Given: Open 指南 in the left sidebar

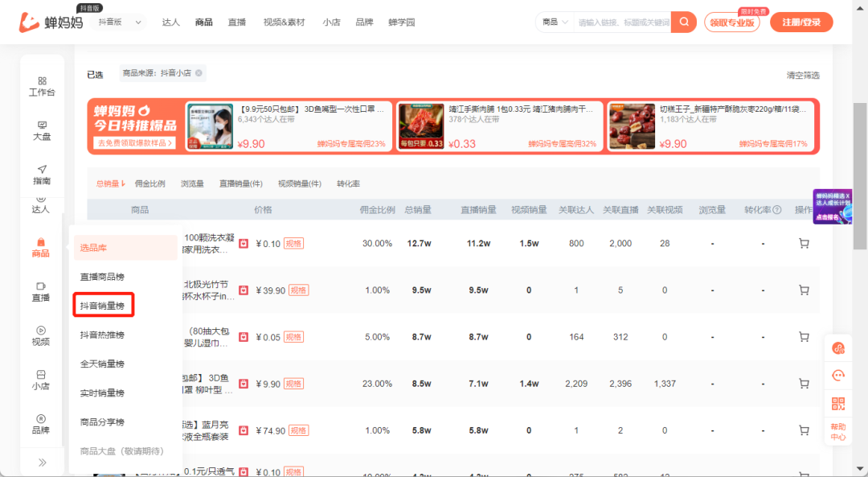Looking at the screenshot, I should point(42,175).
